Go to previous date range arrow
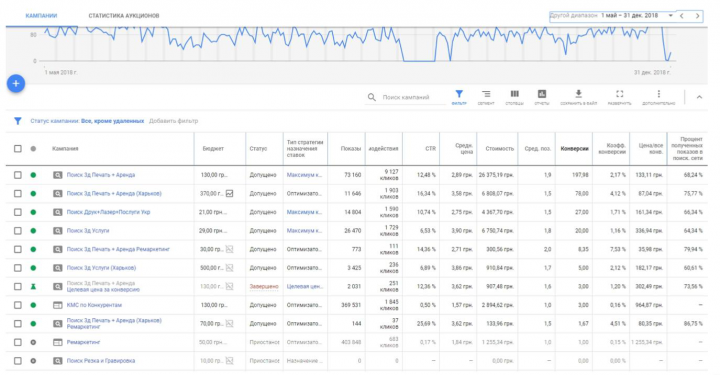The width and height of the screenshot is (720, 375). 682,16
